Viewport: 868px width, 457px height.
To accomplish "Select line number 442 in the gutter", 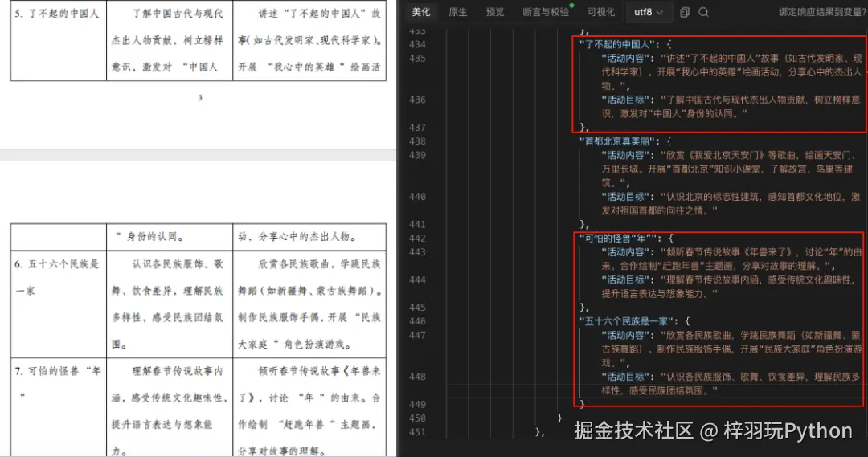I will (417, 238).
